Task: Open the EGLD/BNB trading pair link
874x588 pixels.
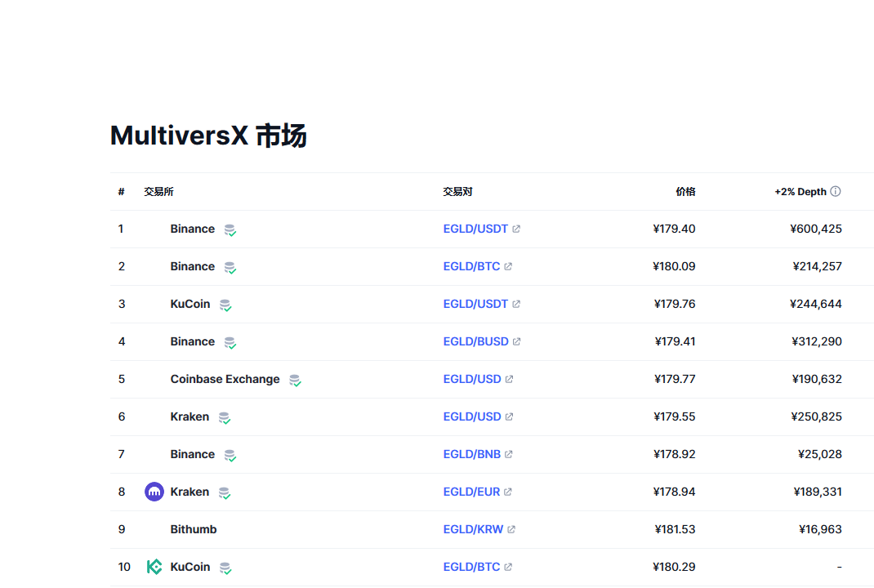Action: point(471,454)
